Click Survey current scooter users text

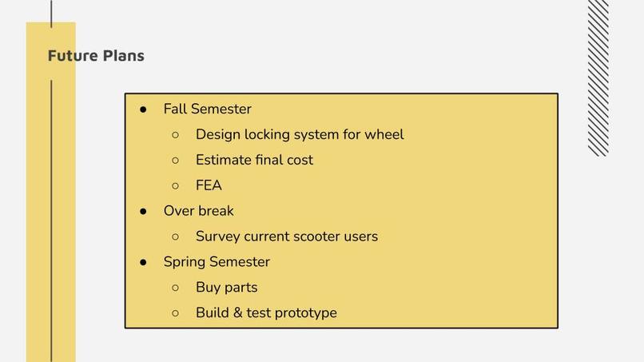(287, 237)
